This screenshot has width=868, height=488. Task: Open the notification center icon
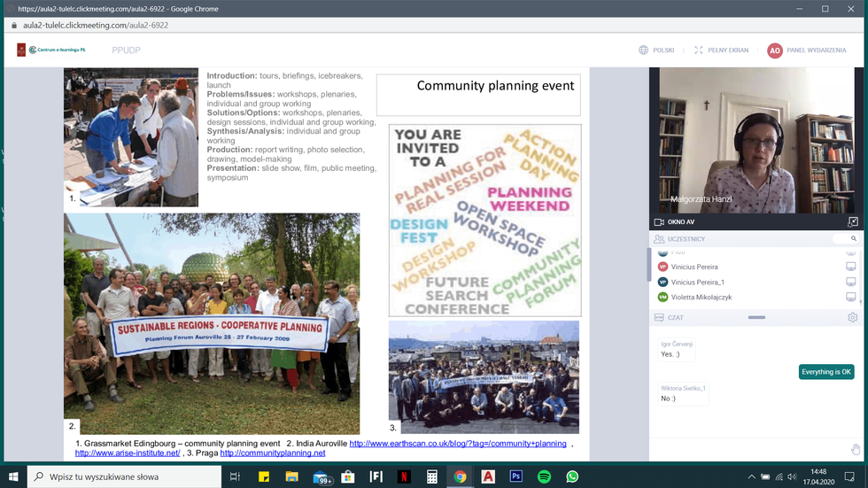(849, 477)
